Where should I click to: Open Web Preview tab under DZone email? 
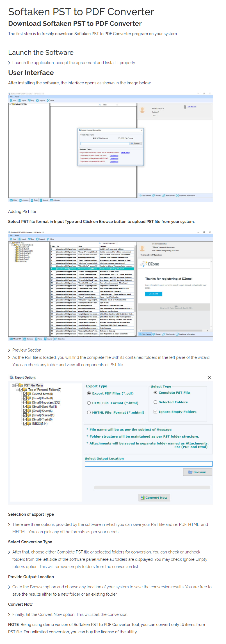click(145, 334)
